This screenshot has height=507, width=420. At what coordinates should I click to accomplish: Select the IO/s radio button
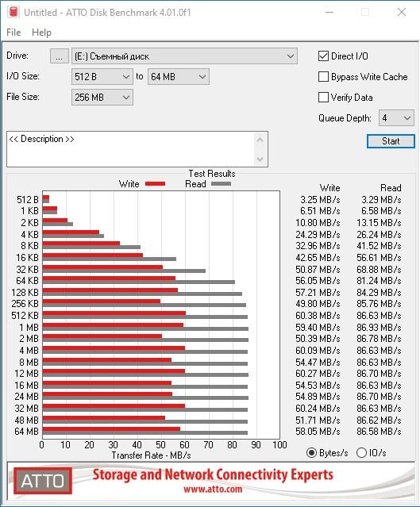(x=361, y=453)
